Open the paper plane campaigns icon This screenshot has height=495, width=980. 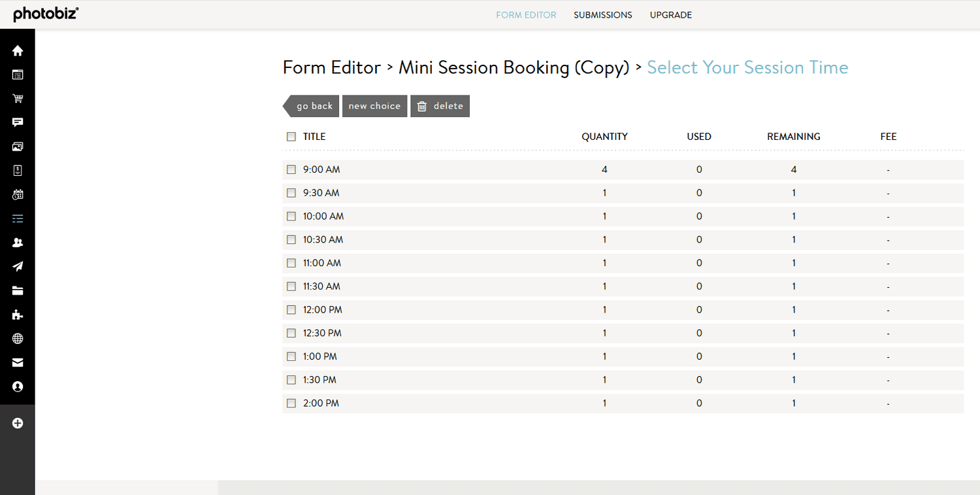coord(17,266)
